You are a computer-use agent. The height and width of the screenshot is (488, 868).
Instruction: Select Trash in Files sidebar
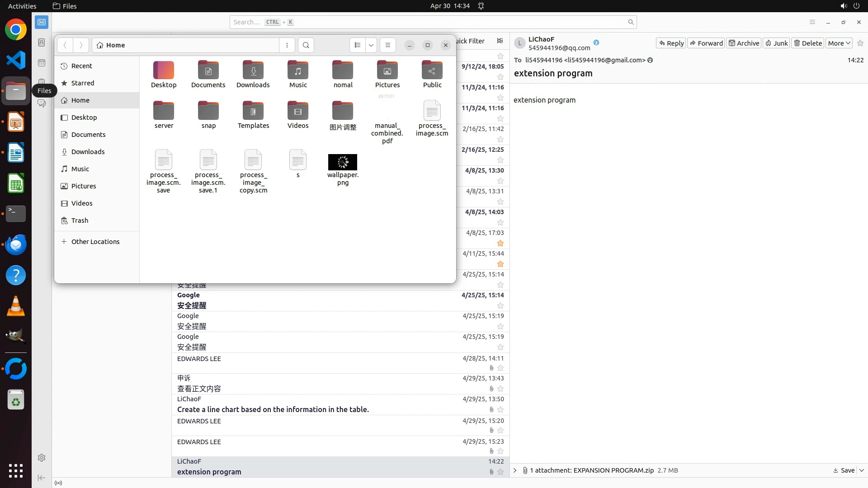click(80, 221)
